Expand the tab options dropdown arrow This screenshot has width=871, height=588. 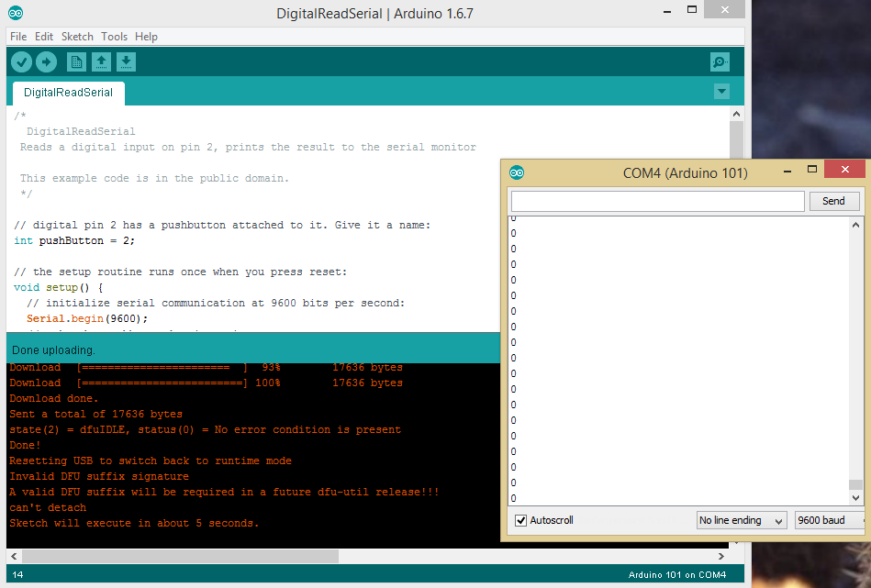(x=721, y=92)
